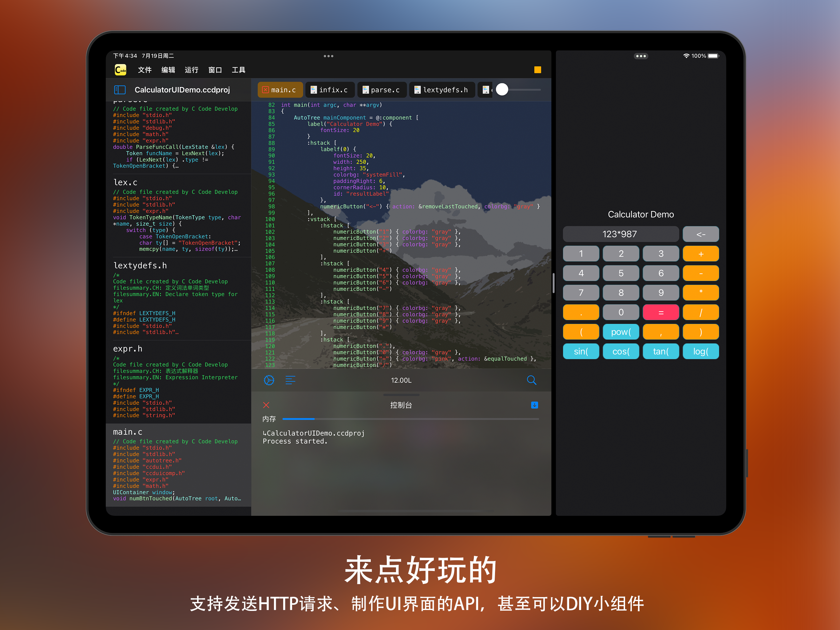840x630 pixels.
Task: Close console with red X
Action: (x=266, y=405)
